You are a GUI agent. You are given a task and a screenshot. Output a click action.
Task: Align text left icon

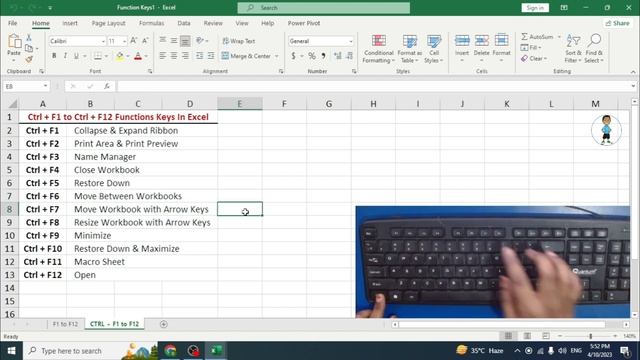click(162, 56)
